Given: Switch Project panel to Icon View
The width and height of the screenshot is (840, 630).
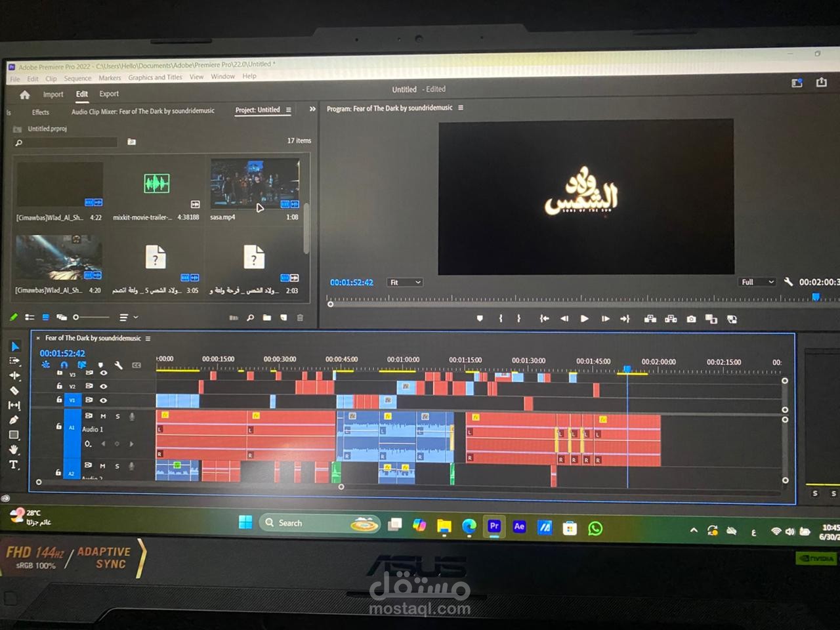Looking at the screenshot, I should 45,317.
